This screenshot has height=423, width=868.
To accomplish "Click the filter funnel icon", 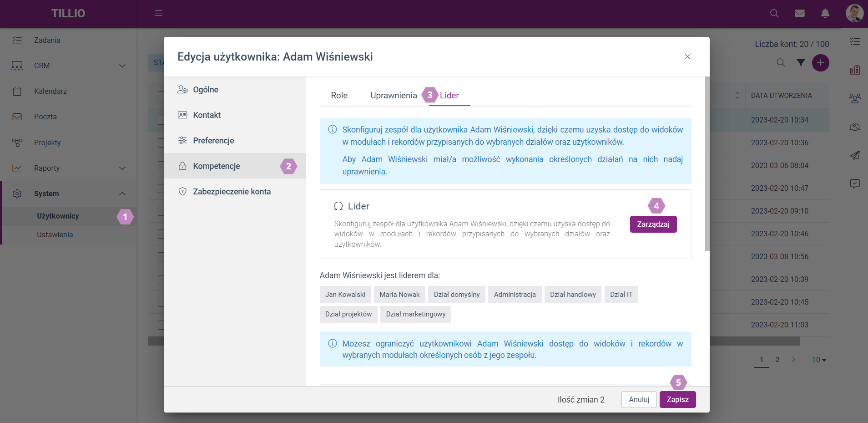I will (x=801, y=62).
